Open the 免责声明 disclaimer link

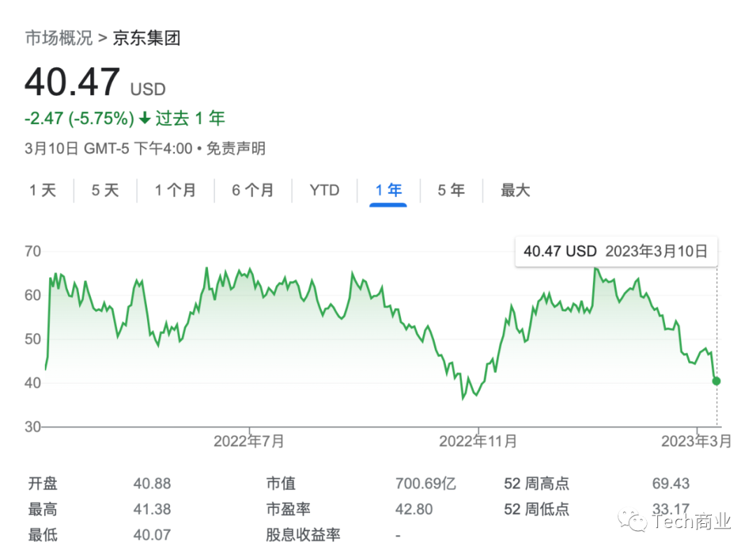point(236,148)
